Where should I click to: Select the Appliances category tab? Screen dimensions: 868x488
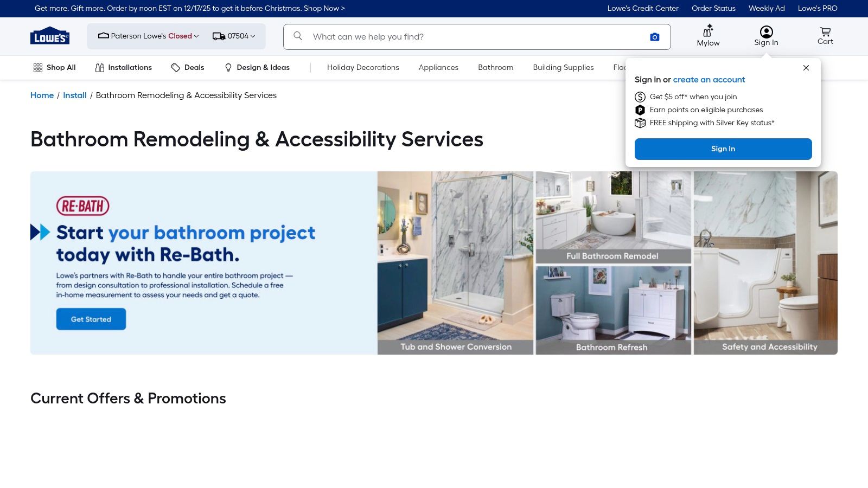(438, 68)
